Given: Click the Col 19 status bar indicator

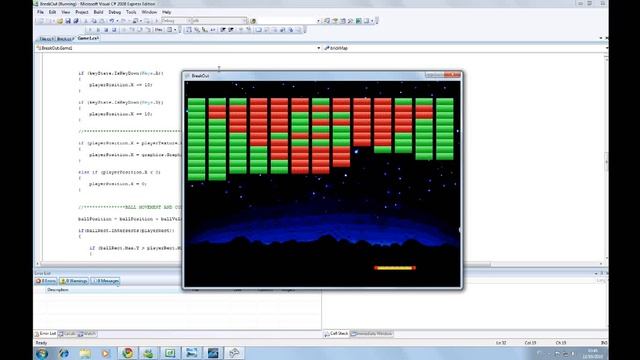Looking at the screenshot, I should 530,343.
